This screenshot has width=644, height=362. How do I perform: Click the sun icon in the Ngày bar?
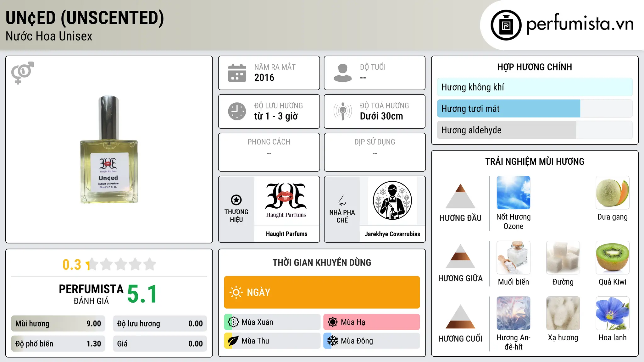point(236,292)
